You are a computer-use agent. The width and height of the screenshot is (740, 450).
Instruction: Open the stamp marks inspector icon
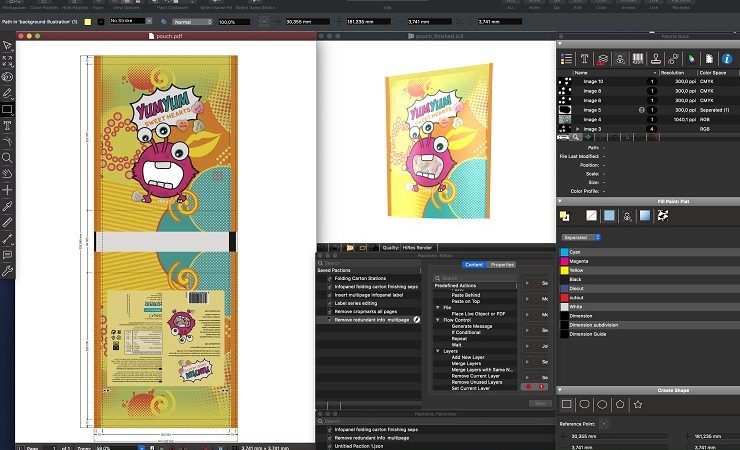click(x=656, y=58)
